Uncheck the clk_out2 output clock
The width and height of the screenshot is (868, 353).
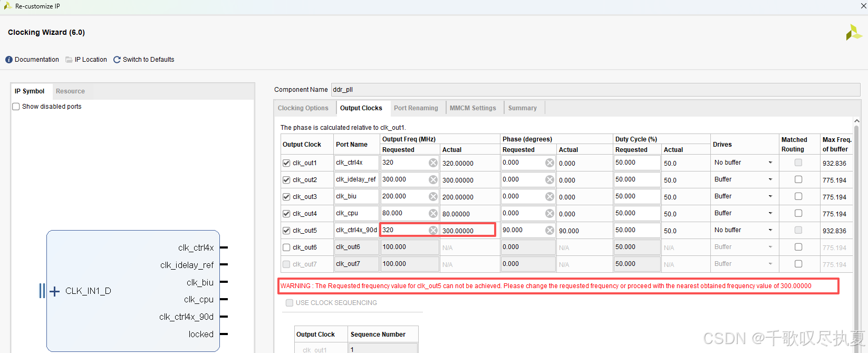(286, 180)
